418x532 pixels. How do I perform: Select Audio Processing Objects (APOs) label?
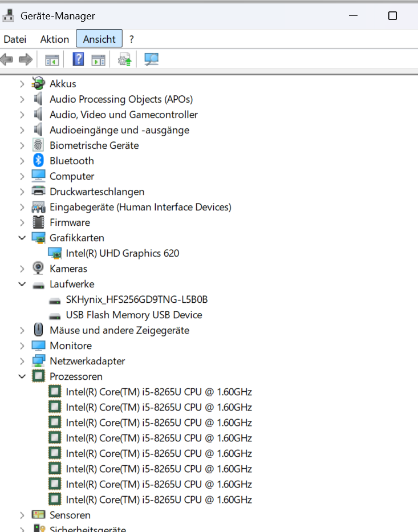(121, 99)
